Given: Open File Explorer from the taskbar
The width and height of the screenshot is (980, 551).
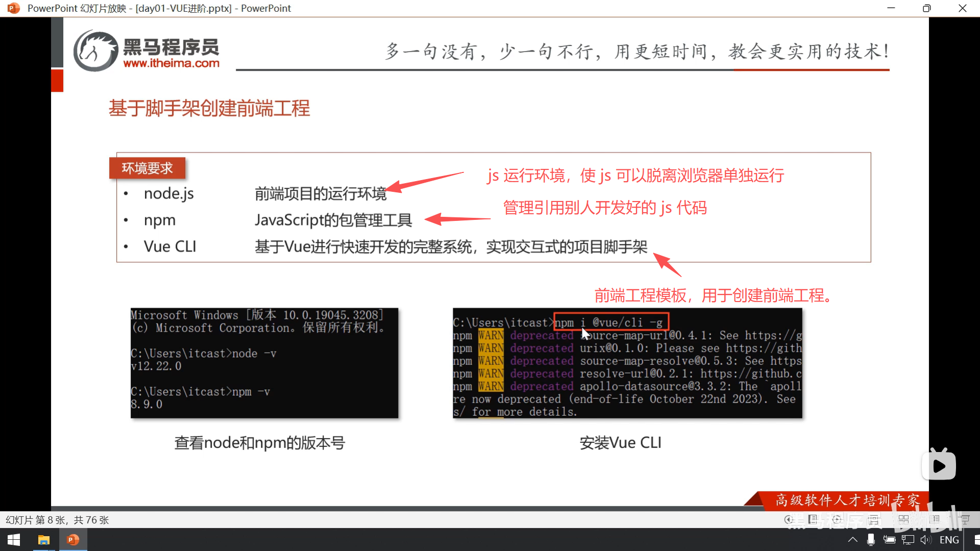Looking at the screenshot, I should (44, 540).
